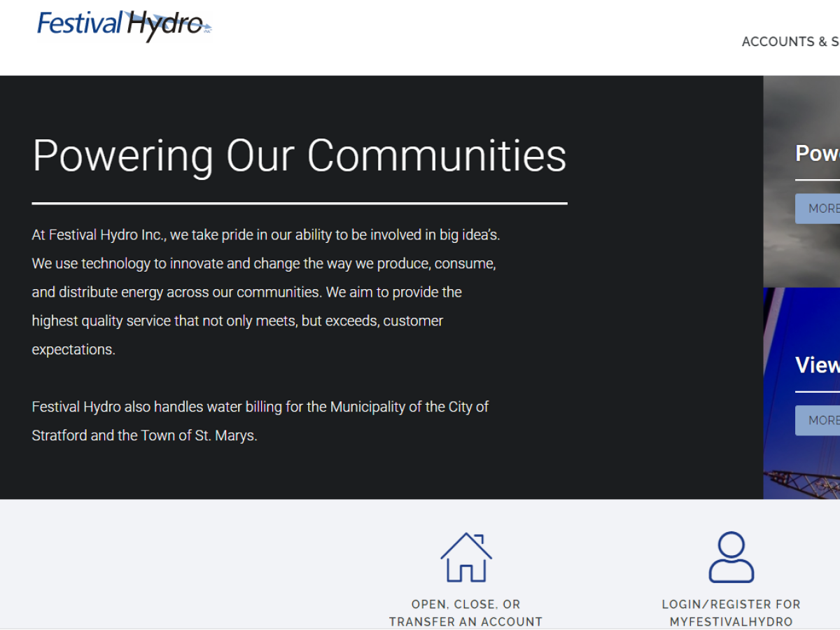Open the storm clouds Power card thumbnail
840x630 pixels.
click(x=801, y=181)
